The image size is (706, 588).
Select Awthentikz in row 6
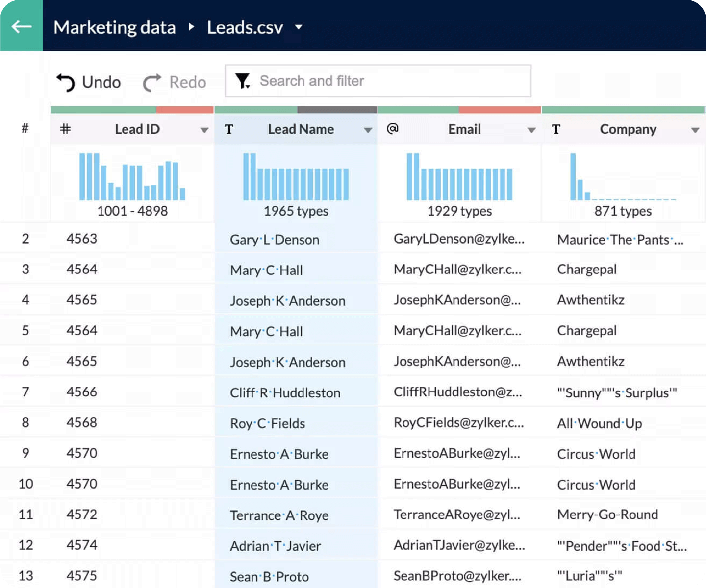pos(623,362)
